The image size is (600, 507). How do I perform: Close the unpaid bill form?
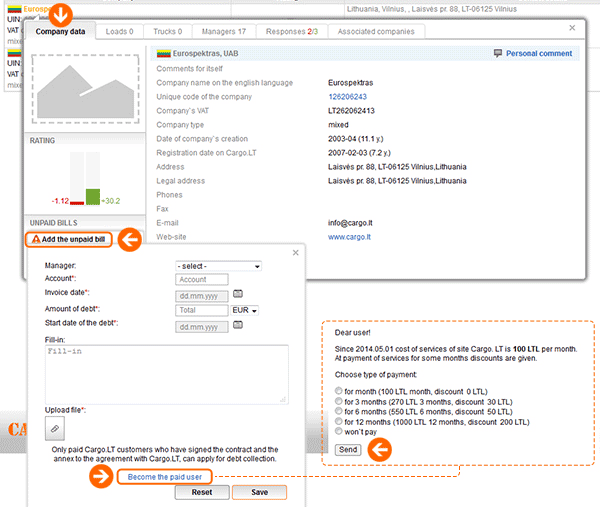tap(295, 253)
